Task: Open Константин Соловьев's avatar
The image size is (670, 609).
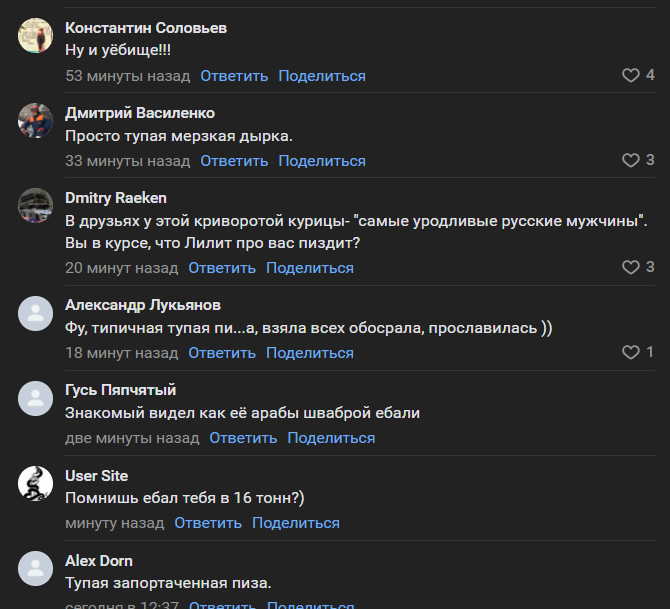Action: (35, 35)
